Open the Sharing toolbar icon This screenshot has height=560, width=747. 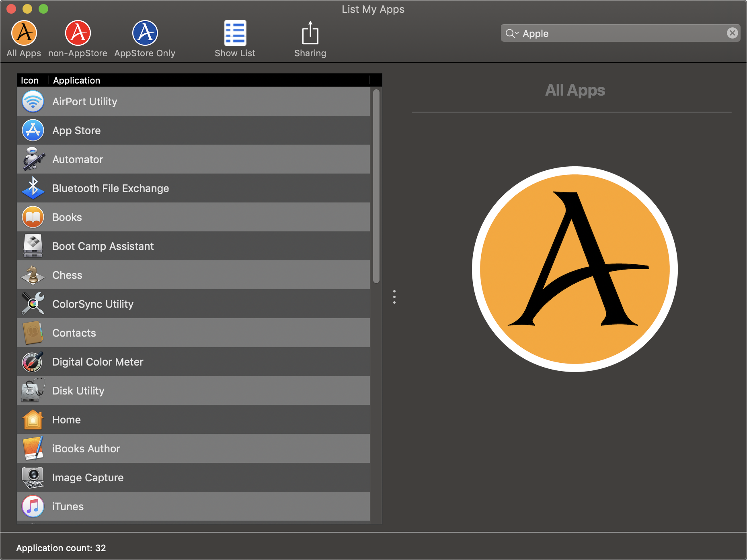[310, 33]
